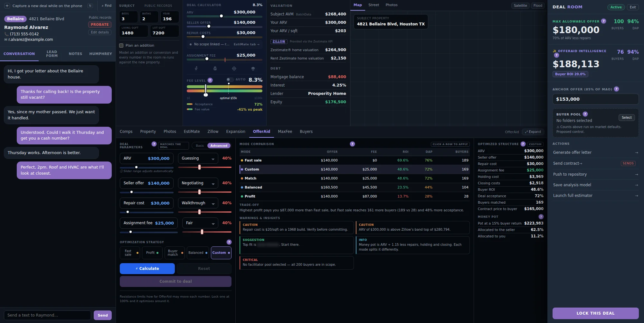Open the Street view tab

coord(374,5)
